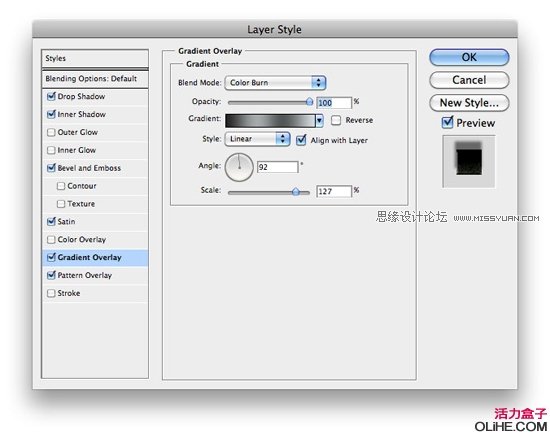Click the Cancel button
This screenshot has width=550, height=434.
click(x=469, y=80)
